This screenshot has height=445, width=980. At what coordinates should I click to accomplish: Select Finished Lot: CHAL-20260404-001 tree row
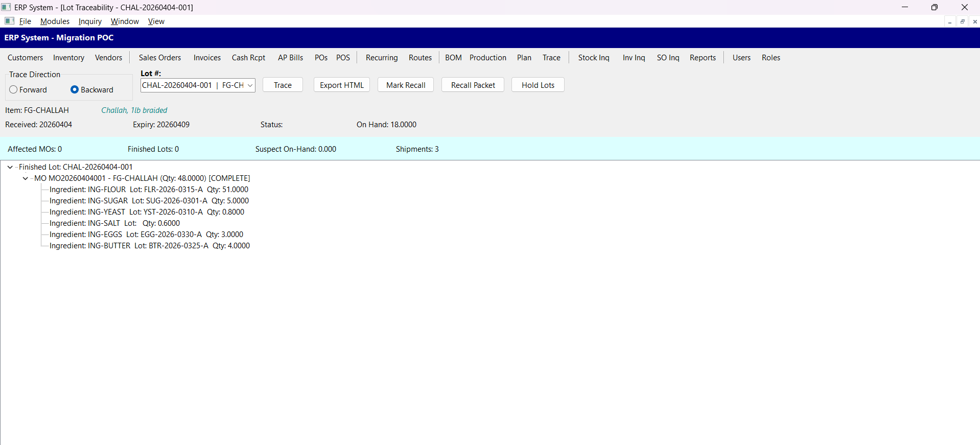(x=76, y=167)
